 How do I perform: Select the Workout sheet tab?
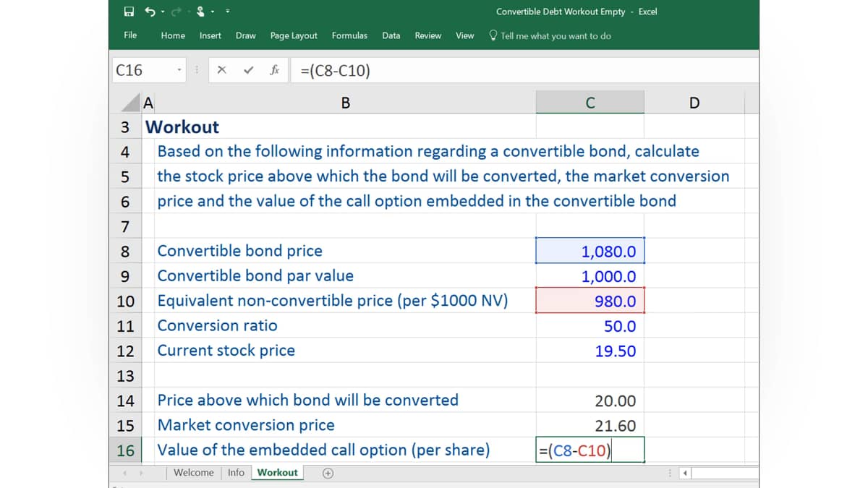coord(277,473)
